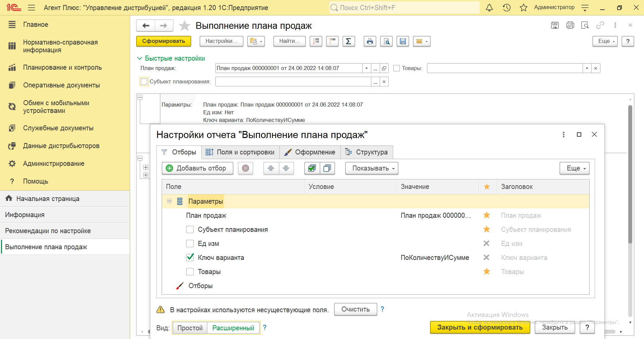
Task: Switch view to Простой
Action: point(190,328)
